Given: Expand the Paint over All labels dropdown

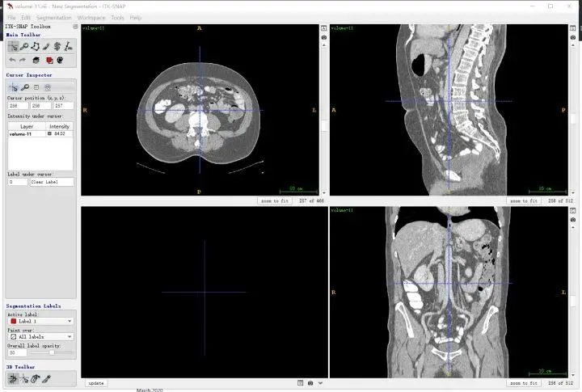Looking at the screenshot, I should tap(40, 337).
